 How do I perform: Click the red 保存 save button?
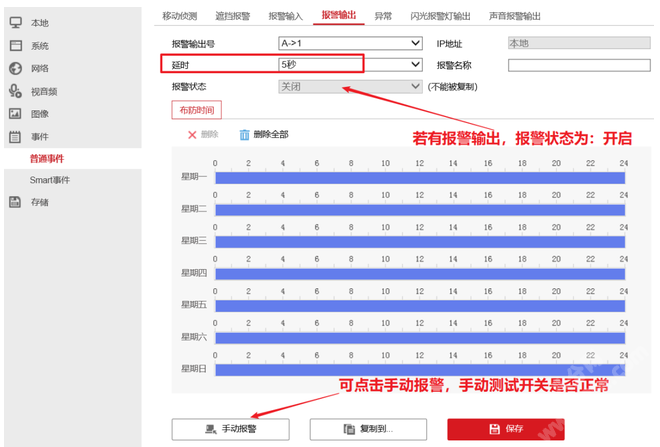(x=505, y=429)
